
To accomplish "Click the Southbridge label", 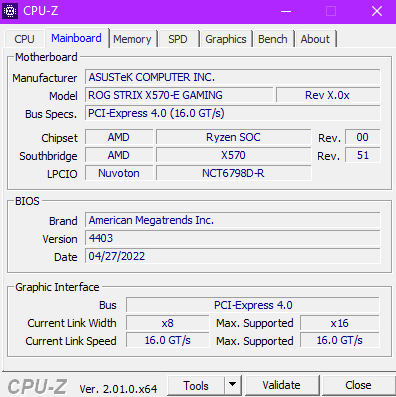I will point(48,156).
